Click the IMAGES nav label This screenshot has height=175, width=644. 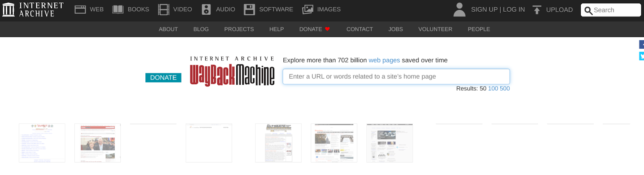click(x=329, y=9)
